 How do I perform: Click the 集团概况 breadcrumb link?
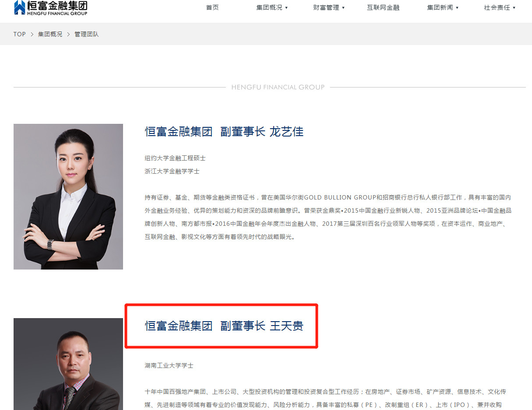coord(50,34)
